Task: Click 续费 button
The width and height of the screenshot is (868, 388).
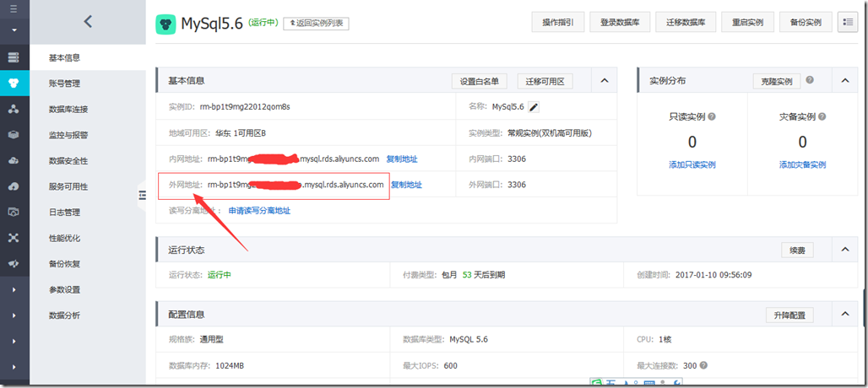Action: pos(797,251)
